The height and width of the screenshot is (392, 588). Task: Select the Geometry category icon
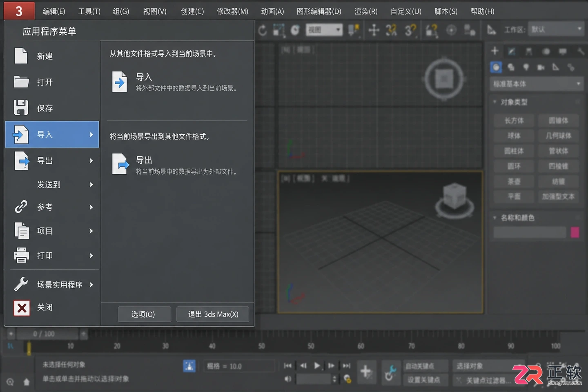[496, 67]
